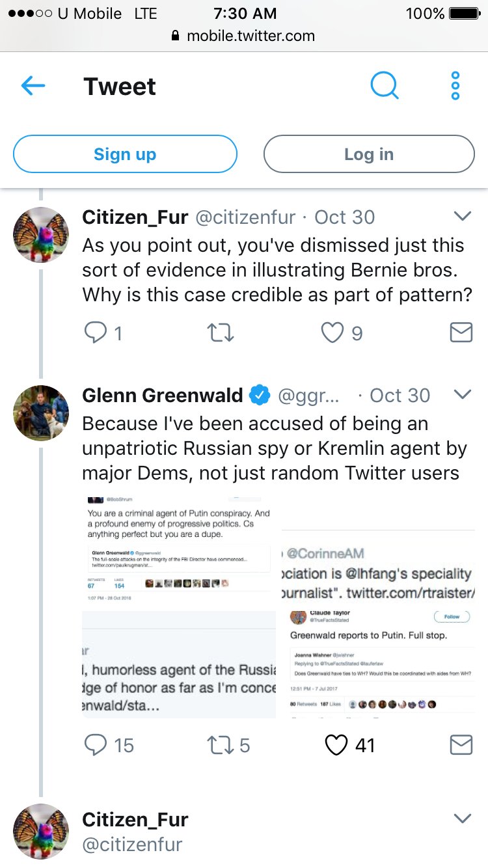
Task: Retweet Citizen_Fur's Bernie bros tweet
Action: pyautogui.click(x=219, y=333)
